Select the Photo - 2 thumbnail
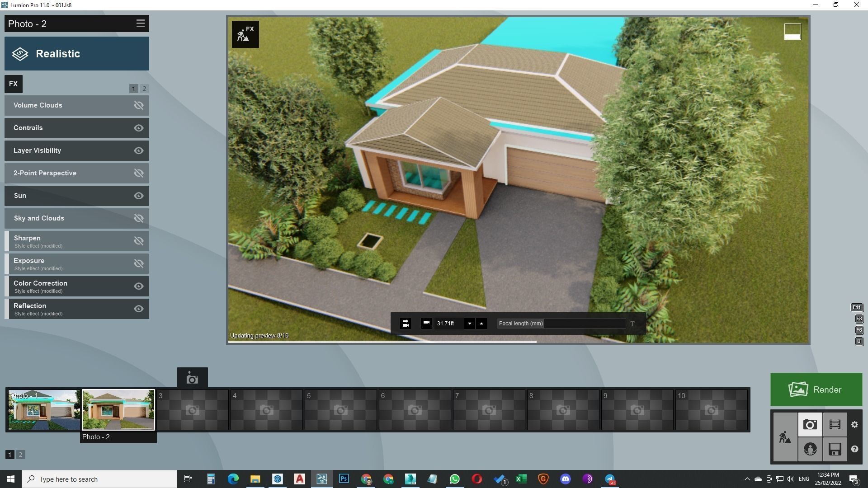 118,410
